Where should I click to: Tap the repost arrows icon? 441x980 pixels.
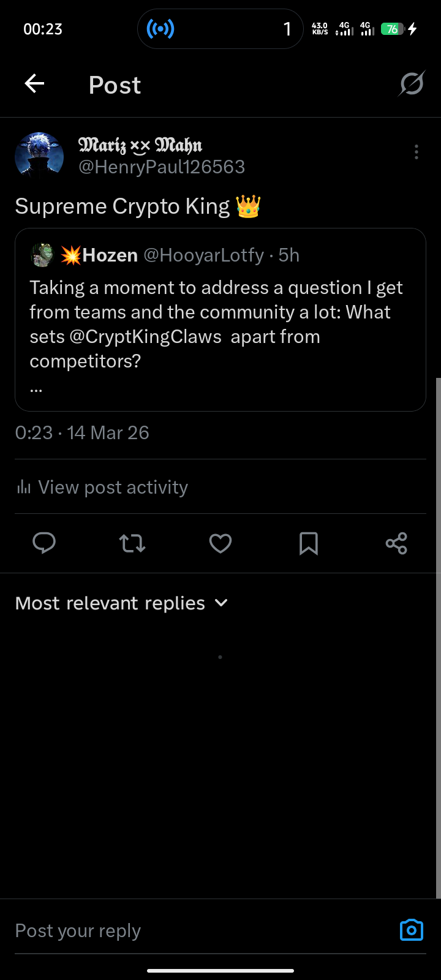pyautogui.click(x=132, y=543)
